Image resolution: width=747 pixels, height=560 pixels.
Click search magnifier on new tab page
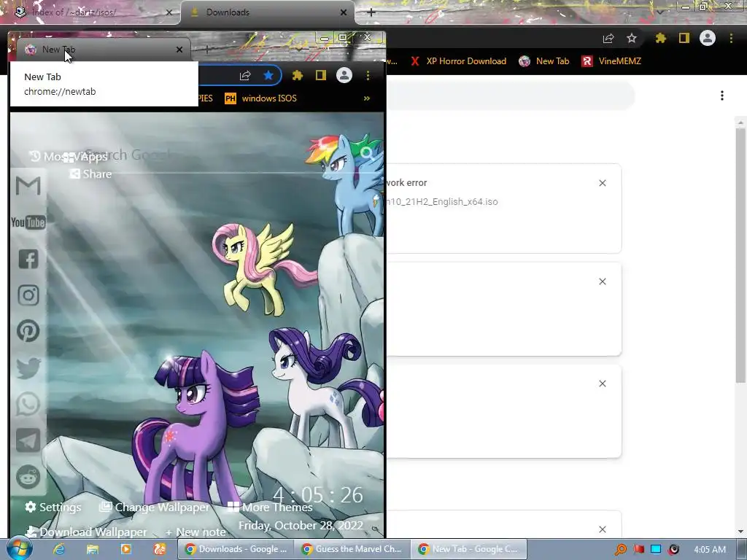point(366,153)
